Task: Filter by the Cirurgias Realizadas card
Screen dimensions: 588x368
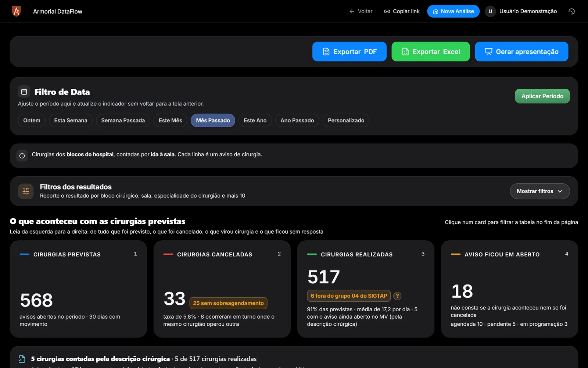Action: tap(366, 289)
